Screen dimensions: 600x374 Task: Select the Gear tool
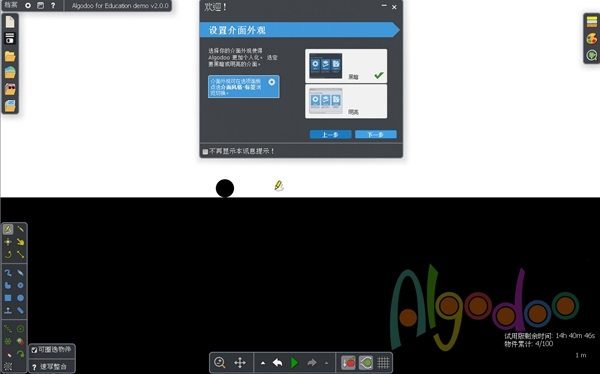(x=20, y=286)
